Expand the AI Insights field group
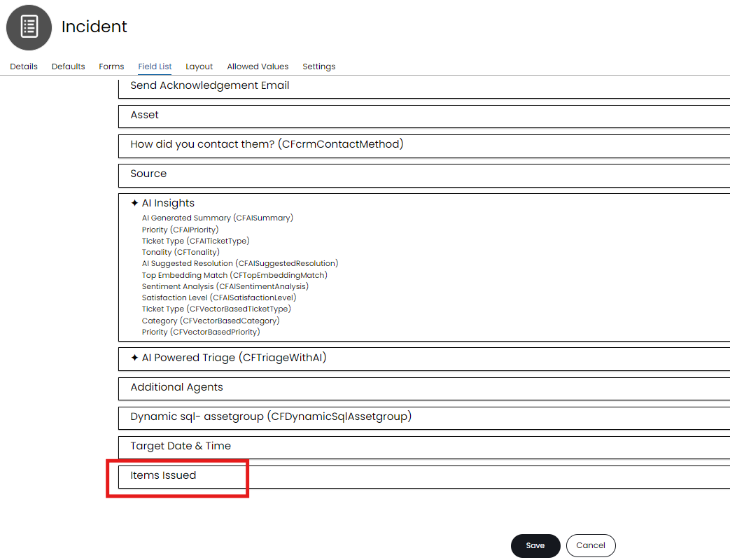The width and height of the screenshot is (730, 560). 168,203
